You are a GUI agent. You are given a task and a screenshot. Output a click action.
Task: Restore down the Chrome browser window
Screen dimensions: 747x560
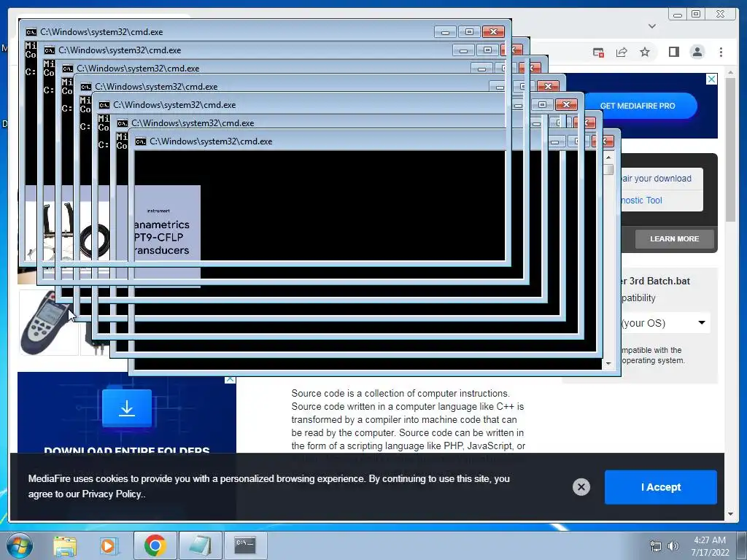696,15
